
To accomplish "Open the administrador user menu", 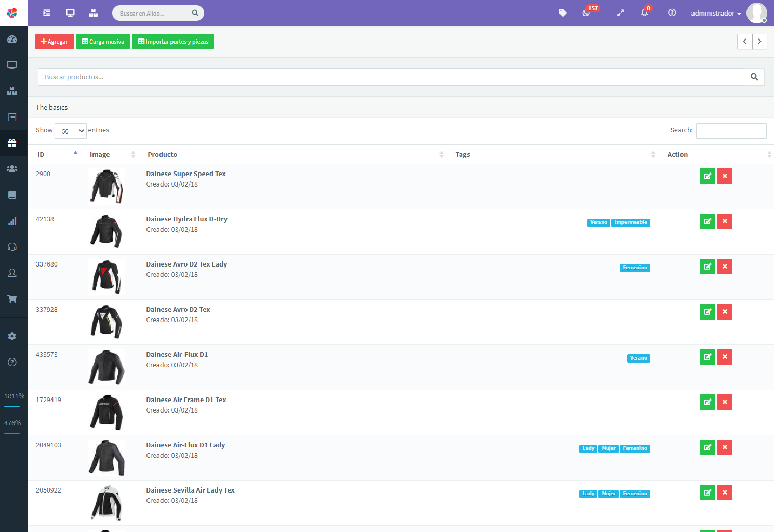I will tap(716, 14).
